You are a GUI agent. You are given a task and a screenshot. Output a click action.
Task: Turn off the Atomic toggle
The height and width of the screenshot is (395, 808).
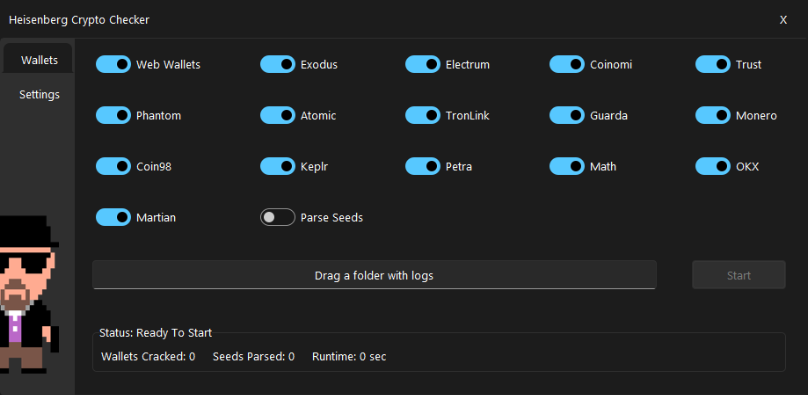[278, 115]
